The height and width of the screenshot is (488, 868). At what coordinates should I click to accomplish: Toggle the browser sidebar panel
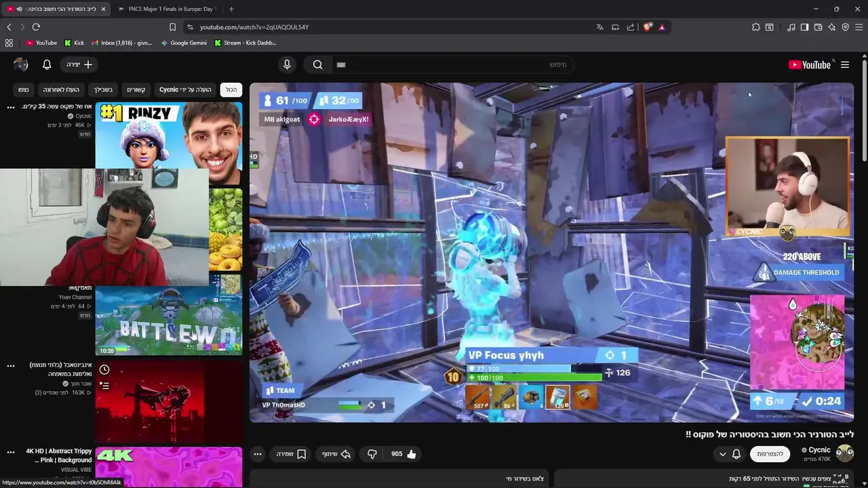[x=804, y=27]
